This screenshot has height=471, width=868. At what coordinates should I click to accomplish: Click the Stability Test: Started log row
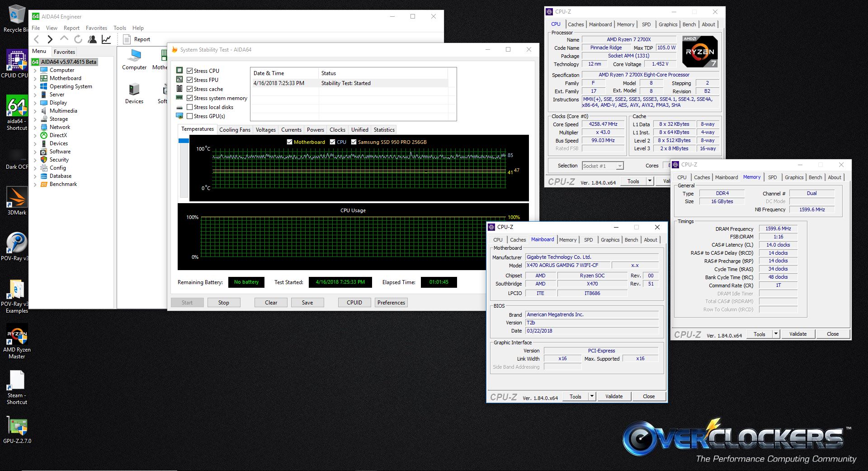point(349,83)
